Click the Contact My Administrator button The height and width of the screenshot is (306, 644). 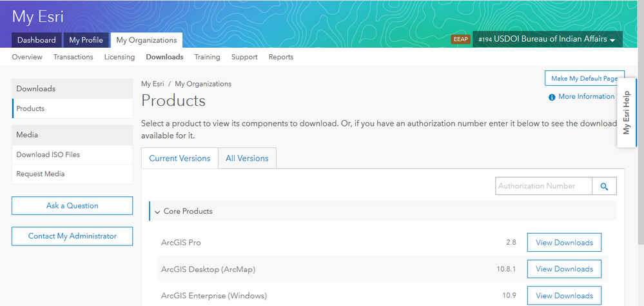(72, 236)
